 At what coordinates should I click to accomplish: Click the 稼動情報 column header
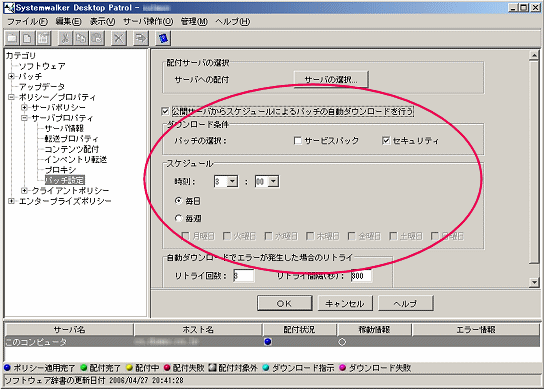pyautogui.click(x=374, y=329)
